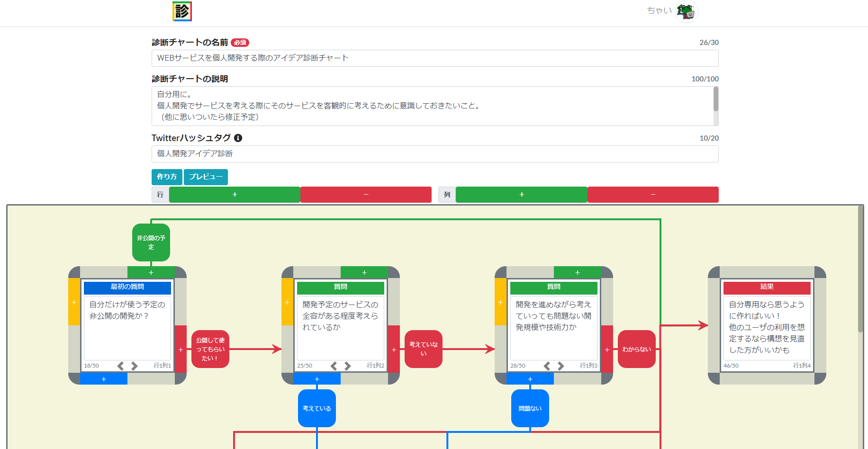Select the 非公開の予定 green connector label

pos(151,242)
